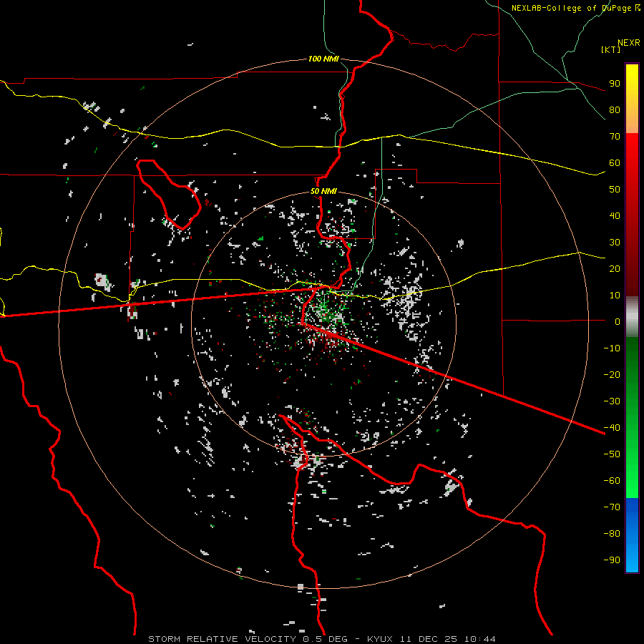Click the 100 NMI range ring label
The height and width of the screenshot is (644, 644).
(323, 59)
